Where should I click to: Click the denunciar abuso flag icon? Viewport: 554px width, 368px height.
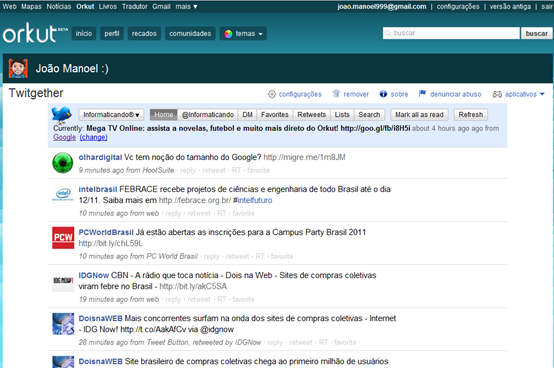[x=422, y=94]
